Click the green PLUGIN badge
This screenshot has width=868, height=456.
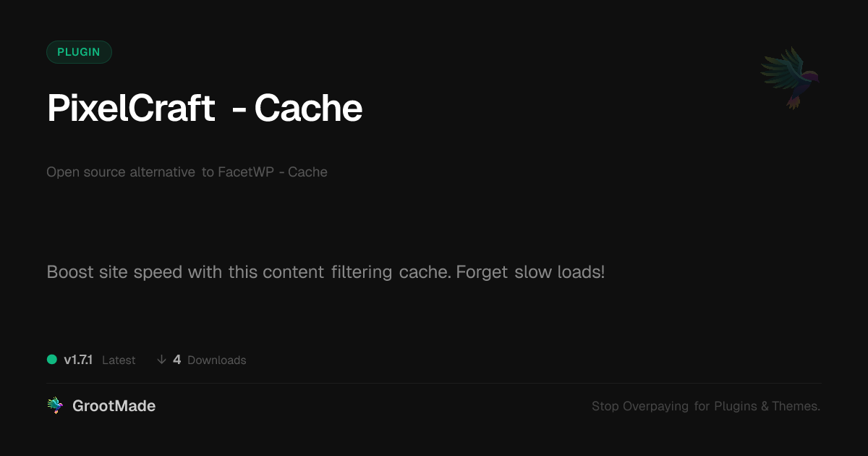point(79,52)
